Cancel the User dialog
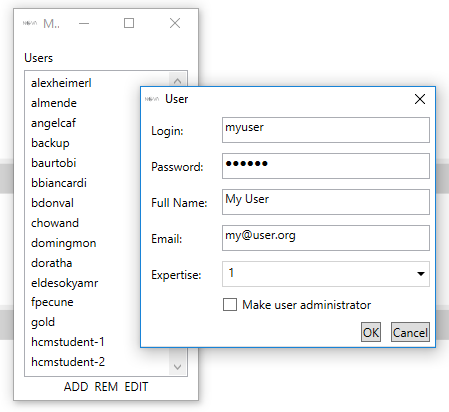Image resolution: width=449 pixels, height=412 pixels. 410,332
